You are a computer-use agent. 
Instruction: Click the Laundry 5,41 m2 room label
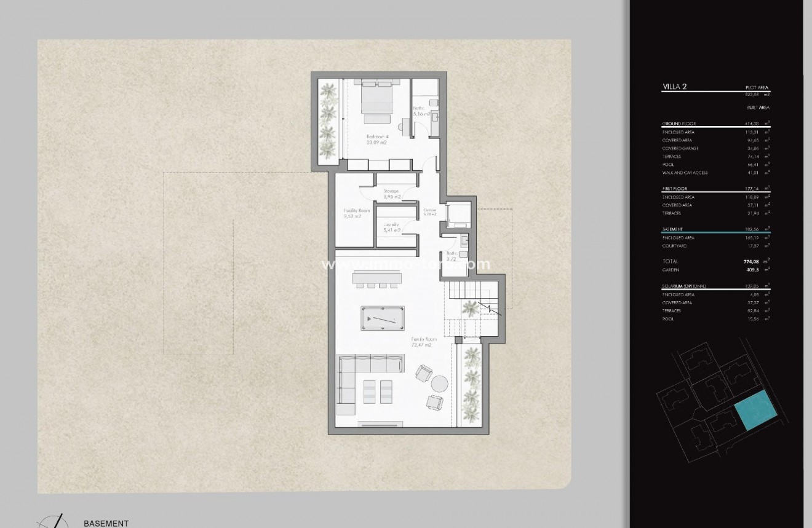pos(391,227)
